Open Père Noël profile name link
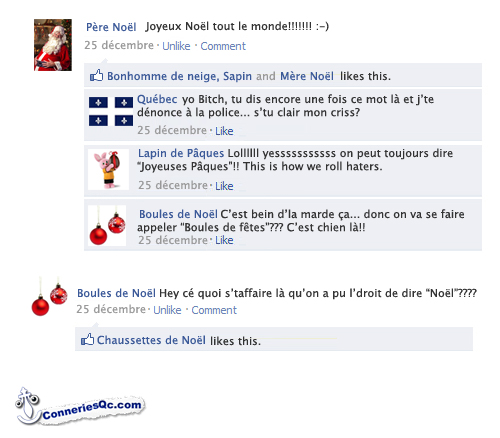Image resolution: width=500 pixels, height=438 pixels. [111, 27]
